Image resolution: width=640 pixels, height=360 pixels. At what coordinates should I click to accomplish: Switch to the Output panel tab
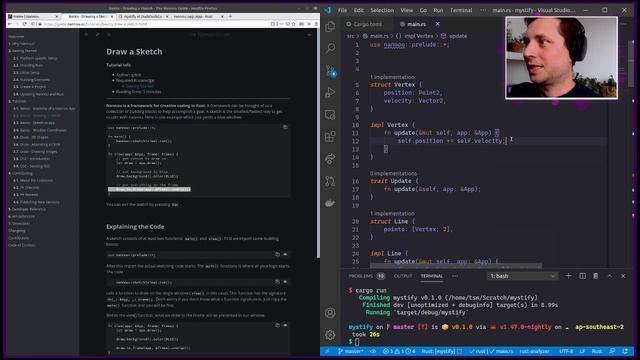(x=403, y=276)
